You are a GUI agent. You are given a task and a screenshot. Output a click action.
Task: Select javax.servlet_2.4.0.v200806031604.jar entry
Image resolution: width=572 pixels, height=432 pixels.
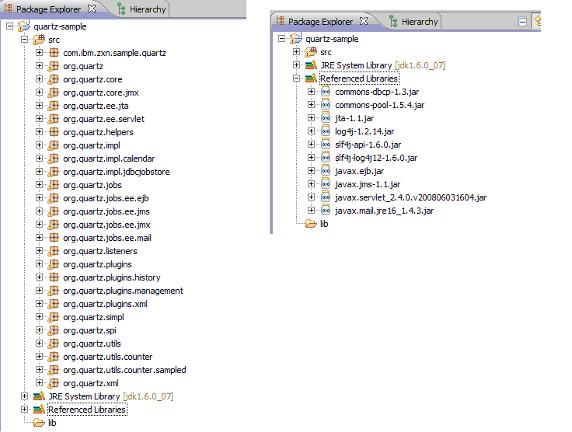click(x=410, y=197)
